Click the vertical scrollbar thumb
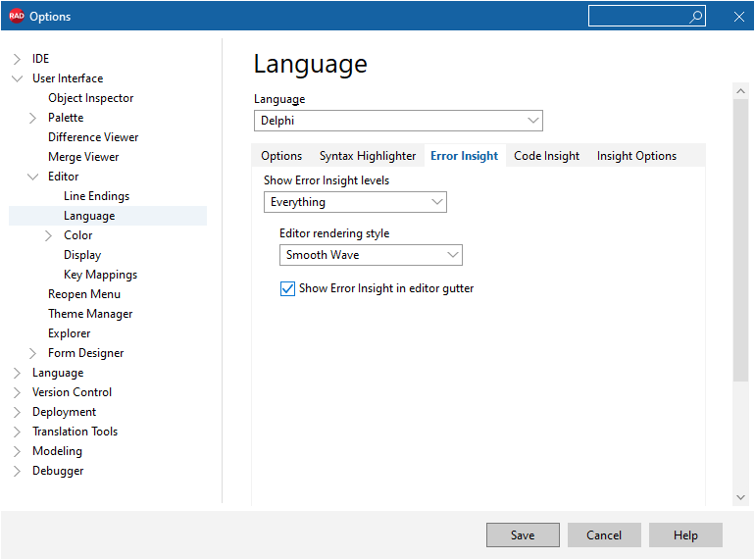Image resolution: width=755 pixels, height=560 pixels. (740, 240)
